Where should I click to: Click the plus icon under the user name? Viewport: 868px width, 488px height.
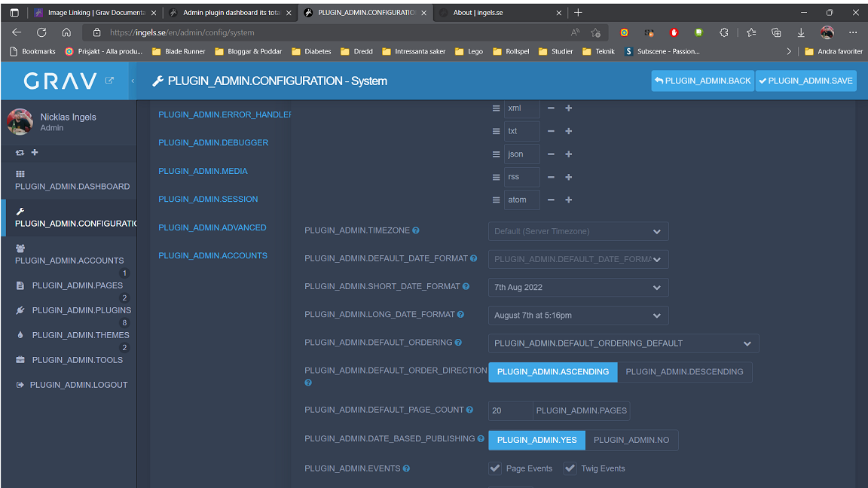35,152
